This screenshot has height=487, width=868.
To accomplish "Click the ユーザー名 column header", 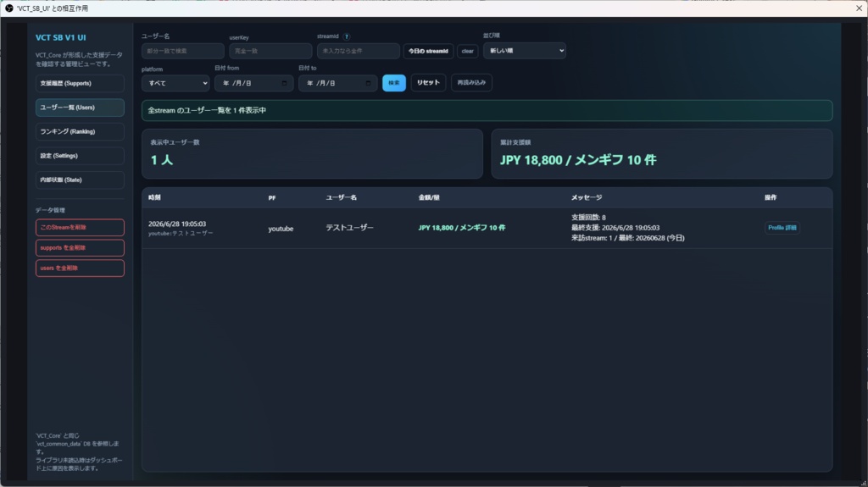I will [x=341, y=197].
